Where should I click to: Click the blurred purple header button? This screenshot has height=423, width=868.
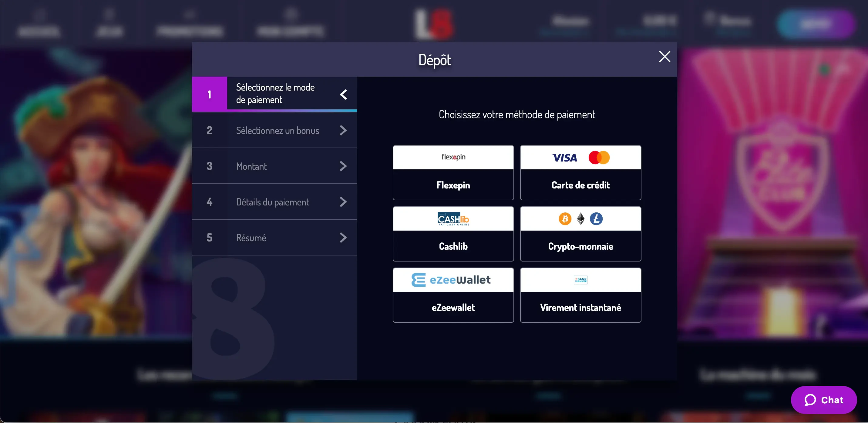coord(816,24)
